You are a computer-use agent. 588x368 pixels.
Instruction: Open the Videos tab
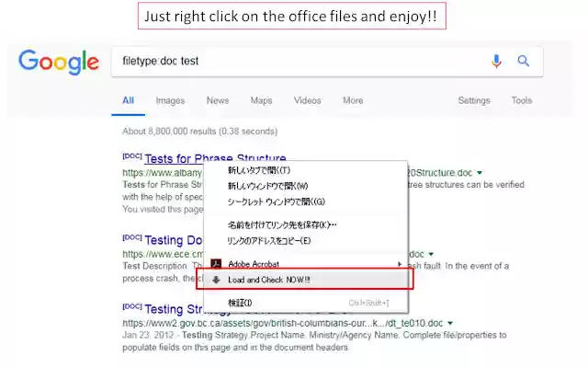(308, 100)
